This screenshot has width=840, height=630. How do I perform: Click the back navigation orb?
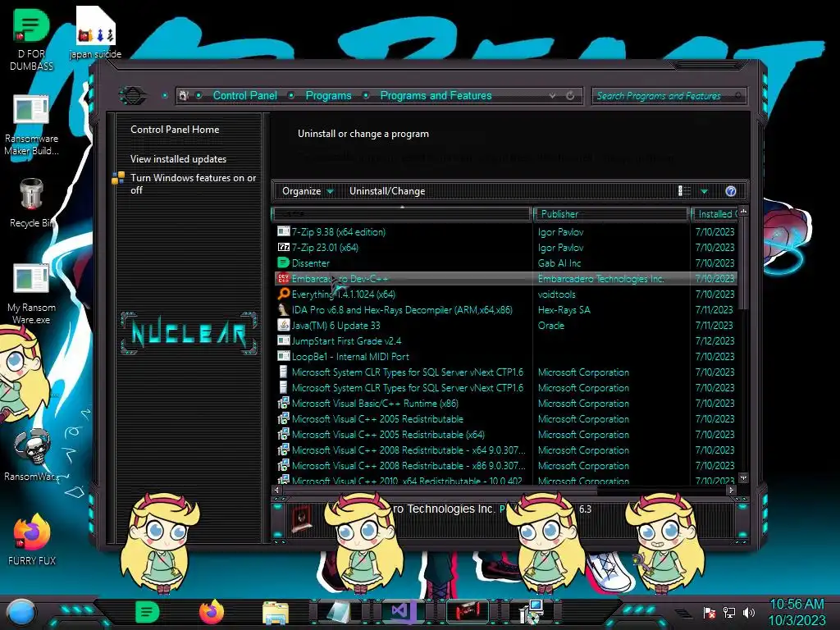point(132,96)
